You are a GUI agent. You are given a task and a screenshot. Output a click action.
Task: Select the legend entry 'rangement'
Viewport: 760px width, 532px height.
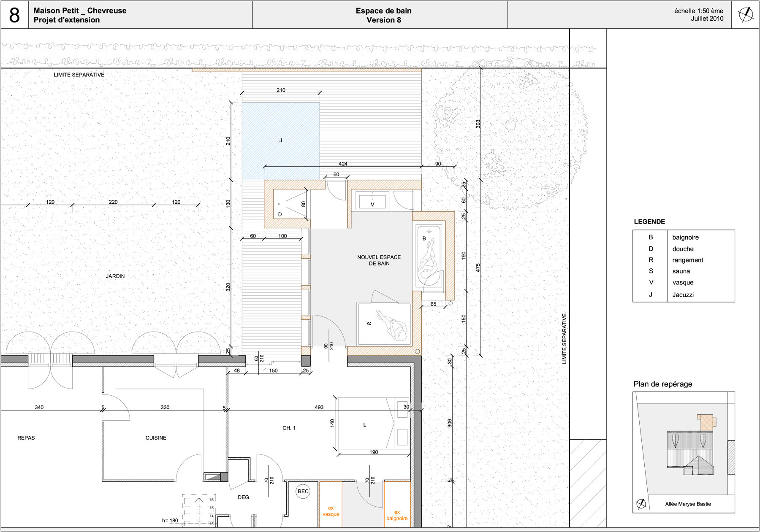tap(688, 260)
